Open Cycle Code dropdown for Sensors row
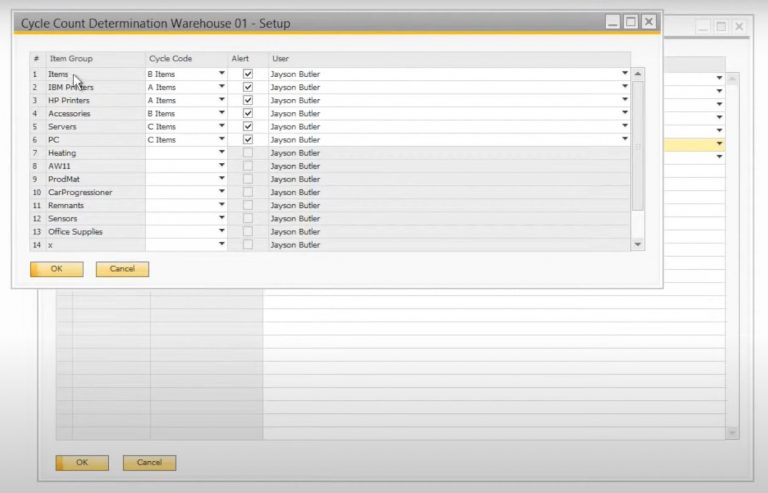The height and width of the screenshot is (493, 768). pos(221,218)
